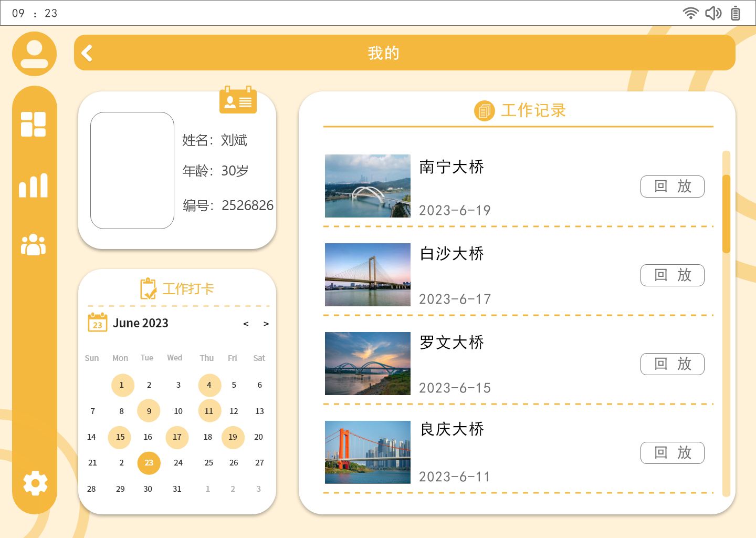756x538 pixels.
Task: Click the Thu weekday header
Action: (x=207, y=358)
